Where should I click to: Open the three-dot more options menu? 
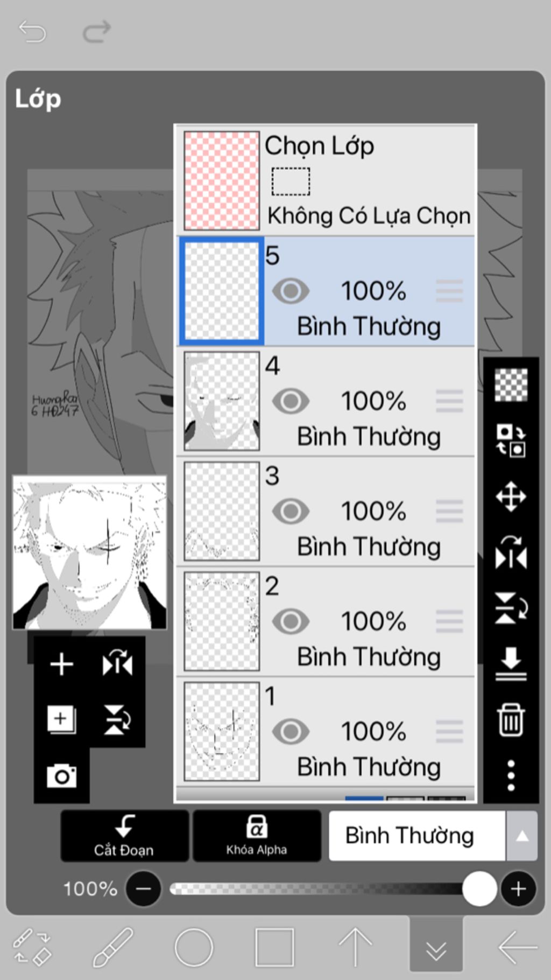[x=511, y=775]
